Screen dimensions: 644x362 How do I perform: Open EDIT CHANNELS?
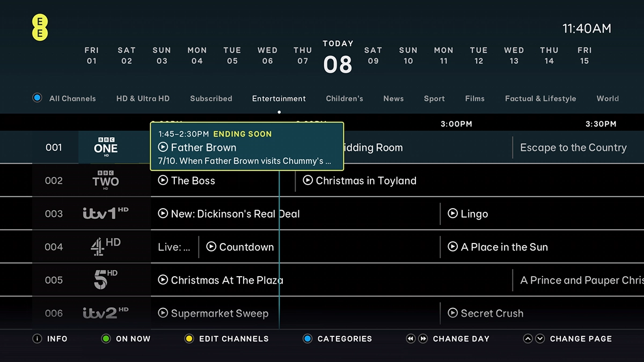[x=228, y=338]
